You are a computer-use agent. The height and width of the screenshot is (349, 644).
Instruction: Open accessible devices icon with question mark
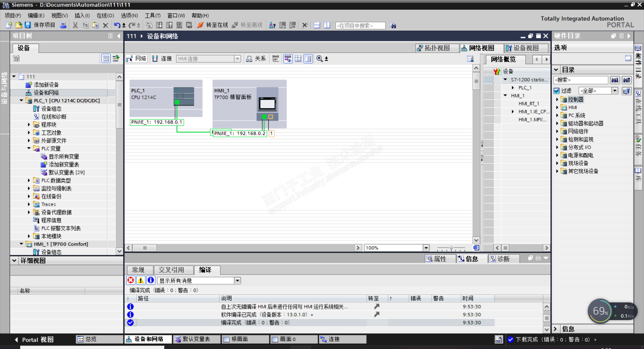[x=272, y=25]
